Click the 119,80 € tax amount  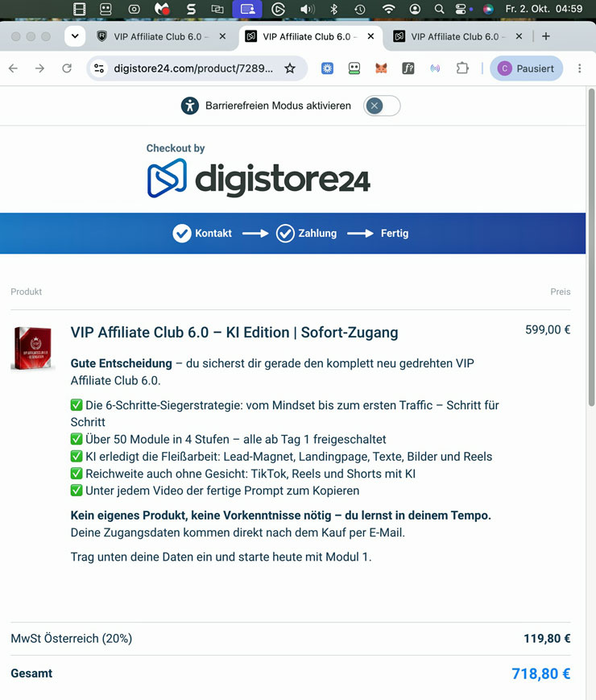(547, 639)
